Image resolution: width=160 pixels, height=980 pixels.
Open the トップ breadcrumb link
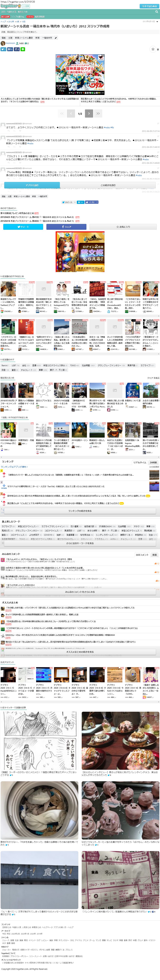[3, 22]
